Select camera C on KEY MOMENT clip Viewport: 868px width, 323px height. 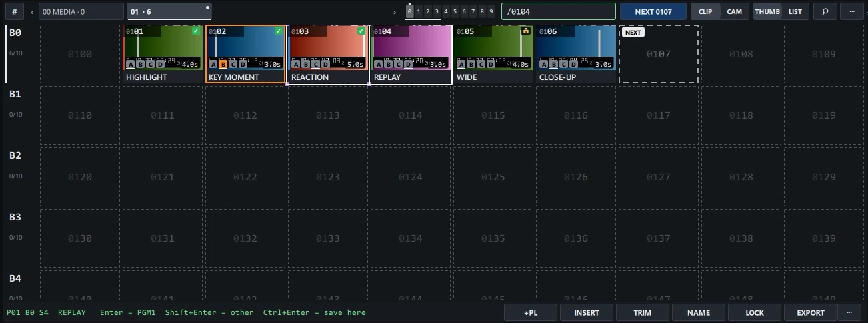click(232, 65)
